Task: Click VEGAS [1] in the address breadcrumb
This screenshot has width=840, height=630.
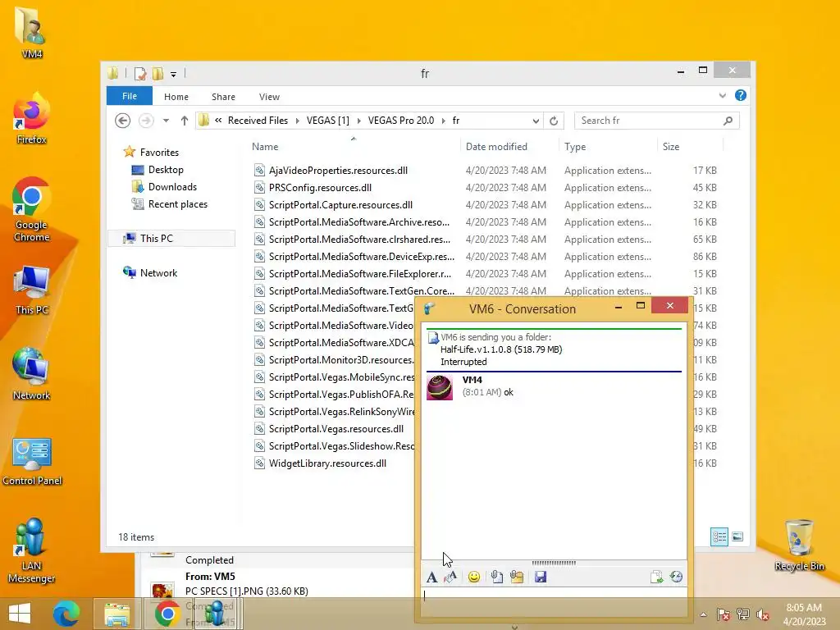Action: point(328,121)
